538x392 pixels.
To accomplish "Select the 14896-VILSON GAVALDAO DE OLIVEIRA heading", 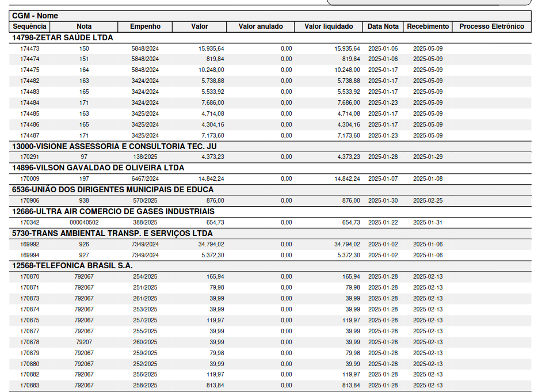I will [x=98, y=168].
